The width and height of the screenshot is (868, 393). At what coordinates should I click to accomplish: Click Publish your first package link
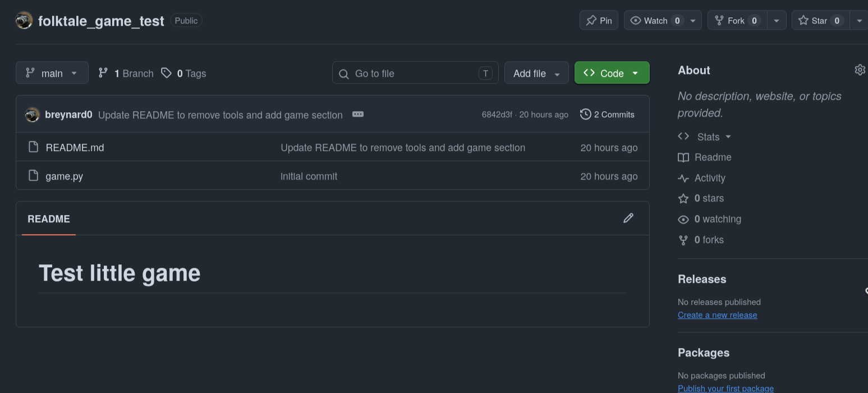click(x=725, y=389)
